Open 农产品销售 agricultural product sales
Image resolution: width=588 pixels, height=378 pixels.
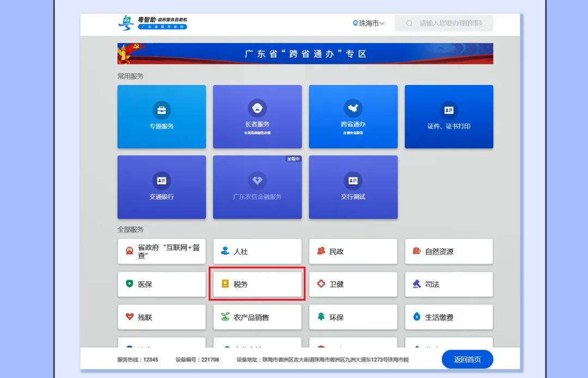[257, 317]
